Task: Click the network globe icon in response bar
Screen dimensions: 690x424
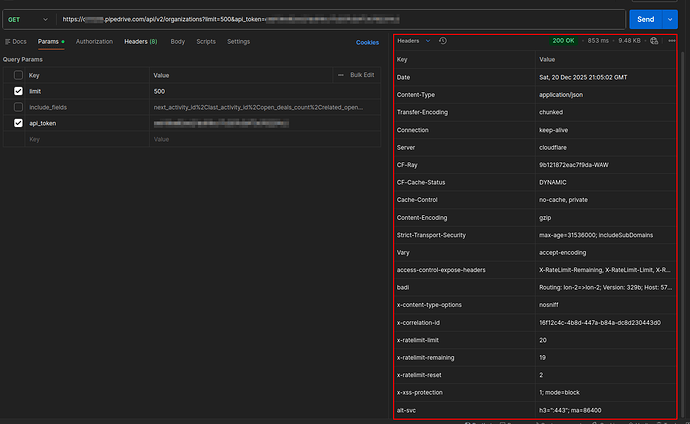Action: (x=654, y=41)
